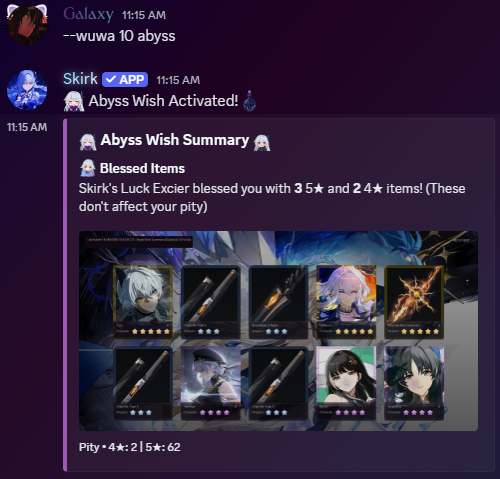This screenshot has width=500, height=479.
Task: Click the dark-green-haired four-star character card
Action: click(414, 383)
